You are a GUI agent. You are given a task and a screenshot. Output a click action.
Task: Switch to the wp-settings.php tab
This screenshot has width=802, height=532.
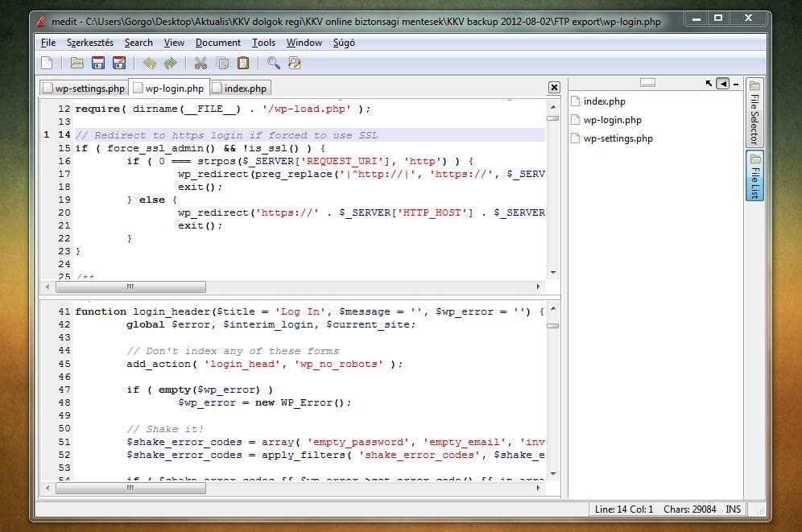coord(84,89)
